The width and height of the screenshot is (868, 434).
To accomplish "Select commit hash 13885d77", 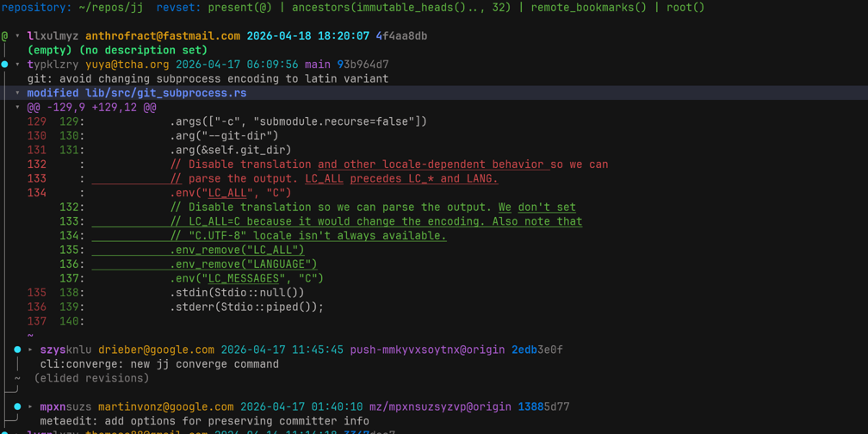I will coord(544,407).
